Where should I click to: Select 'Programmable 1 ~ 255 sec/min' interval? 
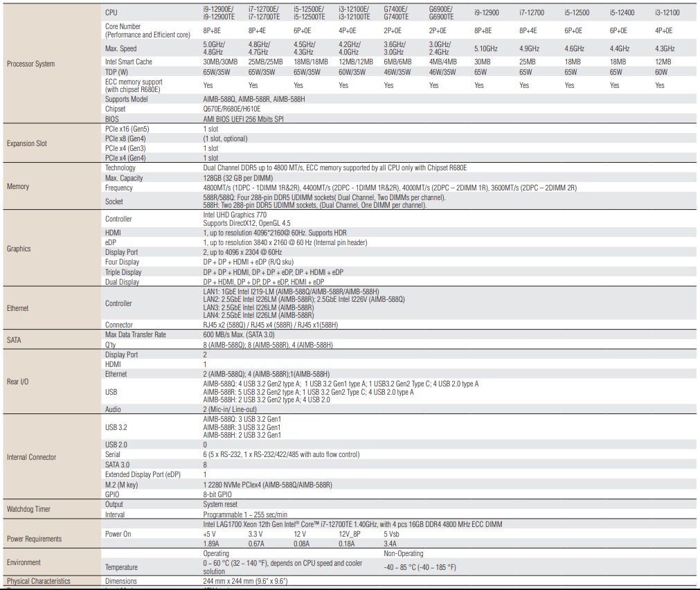tap(245, 515)
